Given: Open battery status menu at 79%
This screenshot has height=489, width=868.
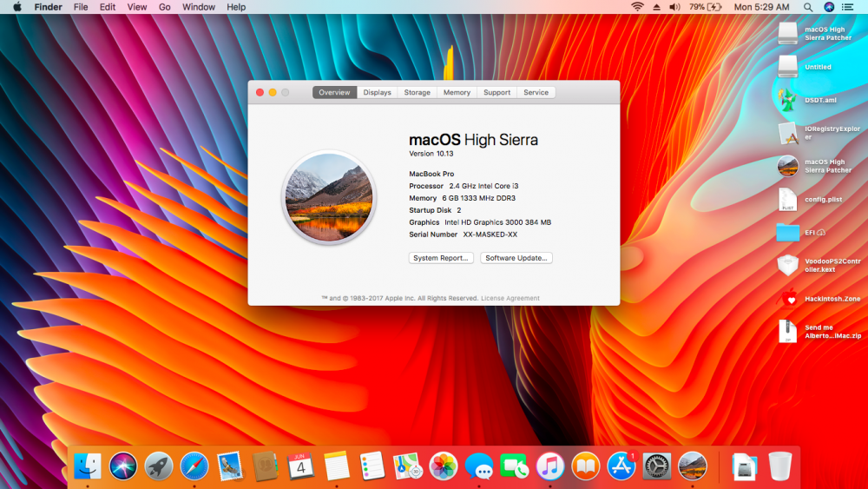Looking at the screenshot, I should (x=705, y=7).
